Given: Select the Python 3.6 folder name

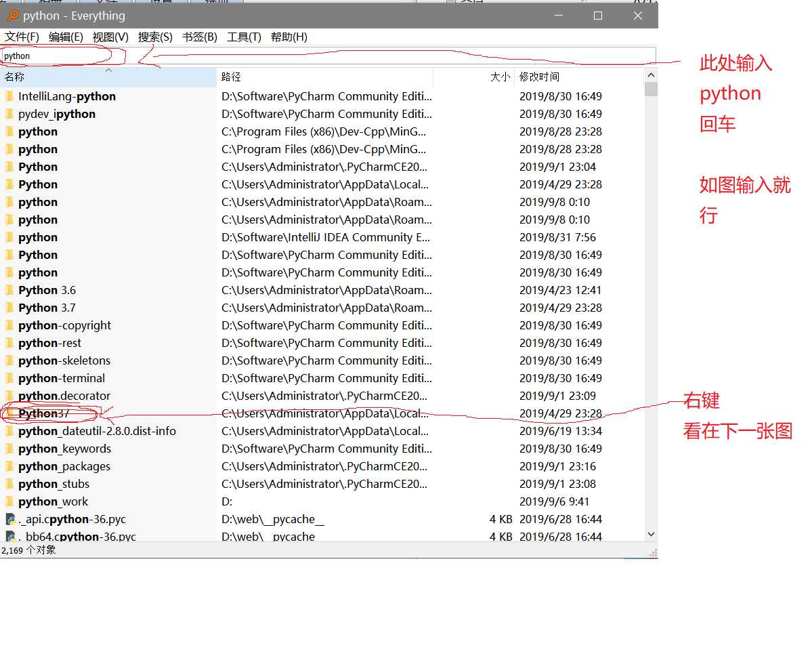Looking at the screenshot, I should coord(47,290).
